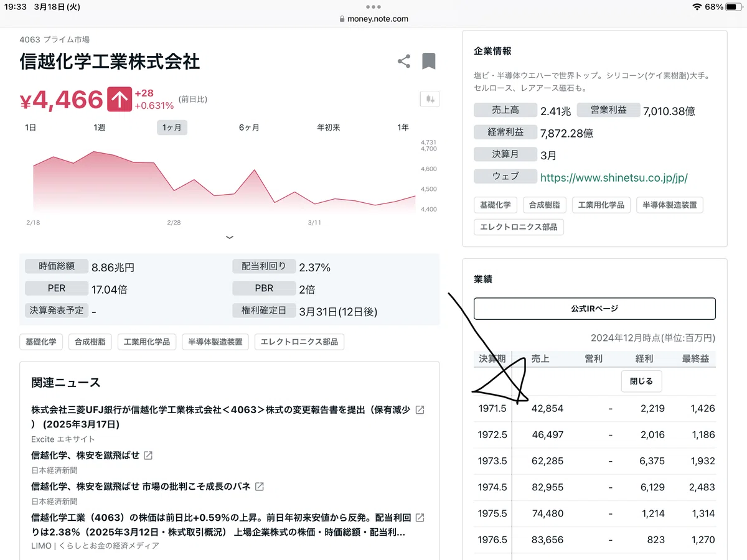Click the 経常利益 label in 企業情報
Screen dimensions: 747x560
pyautogui.click(x=505, y=132)
